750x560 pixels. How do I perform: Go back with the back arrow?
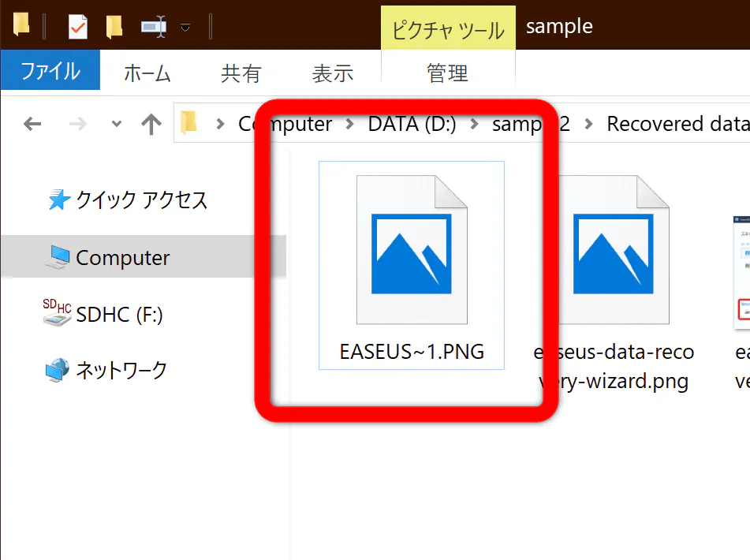(32, 125)
